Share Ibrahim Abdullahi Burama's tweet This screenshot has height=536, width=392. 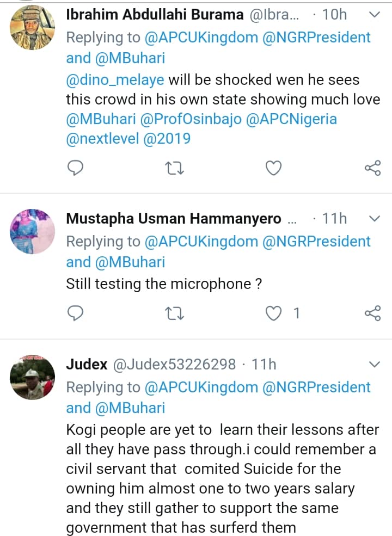pyautogui.click(x=372, y=169)
